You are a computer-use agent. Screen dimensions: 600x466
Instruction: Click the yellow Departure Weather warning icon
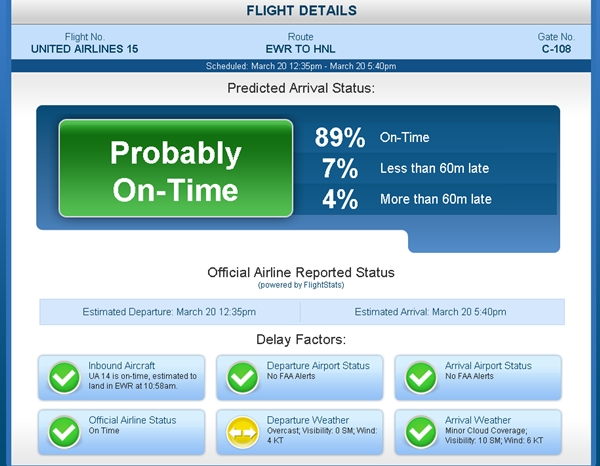click(x=243, y=432)
